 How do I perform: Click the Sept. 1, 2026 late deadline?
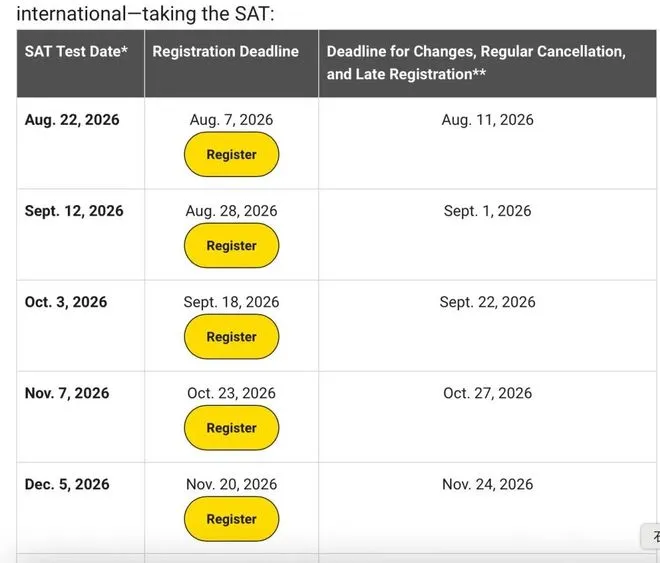tap(487, 211)
